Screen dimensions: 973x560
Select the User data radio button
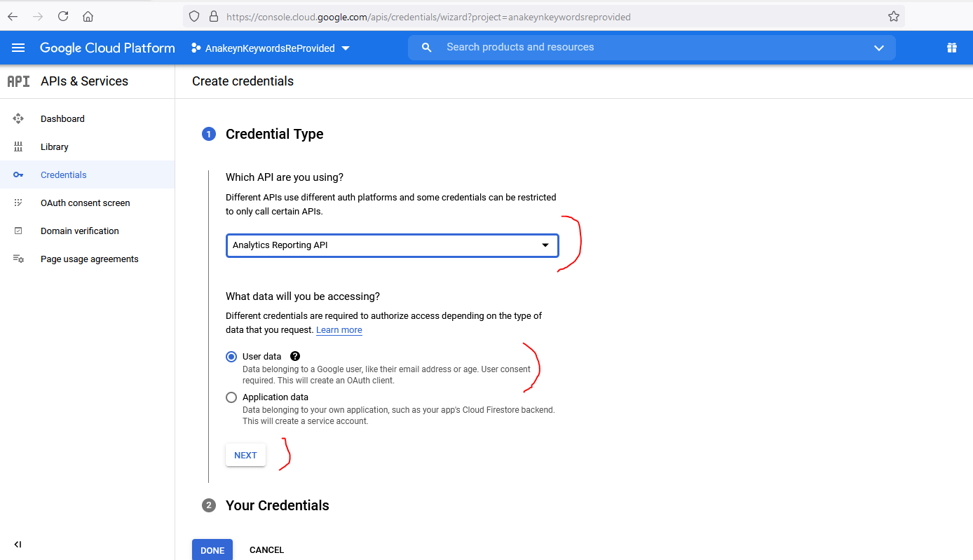pyautogui.click(x=231, y=357)
